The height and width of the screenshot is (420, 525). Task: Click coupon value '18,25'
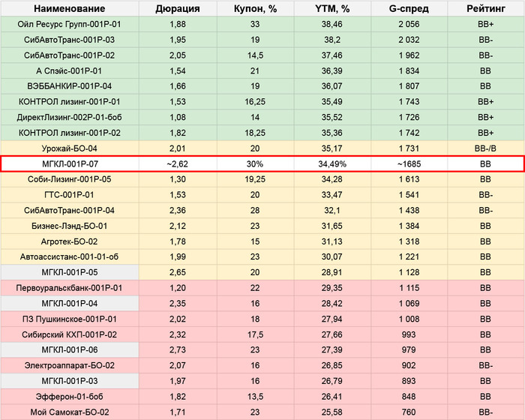(255, 133)
